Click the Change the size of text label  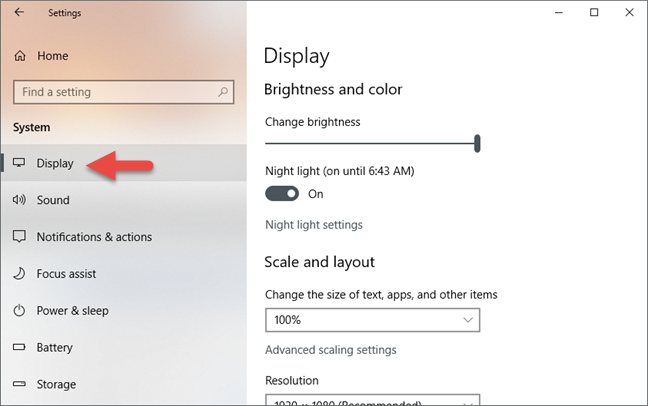381,295
